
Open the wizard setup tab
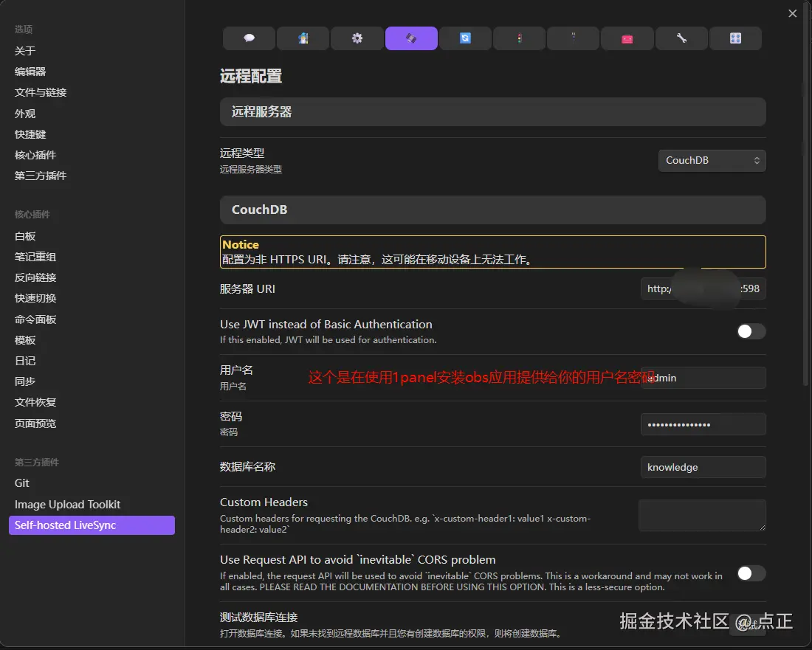[303, 38]
